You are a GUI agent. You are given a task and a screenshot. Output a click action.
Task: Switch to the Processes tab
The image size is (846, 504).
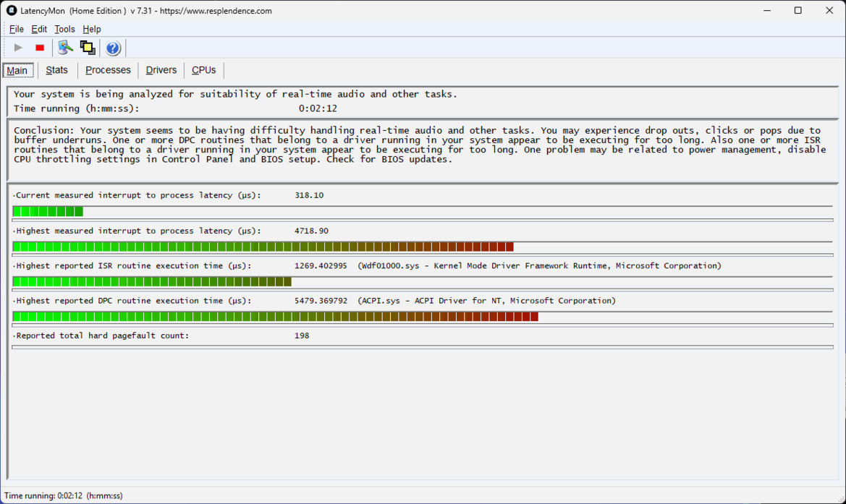(108, 70)
